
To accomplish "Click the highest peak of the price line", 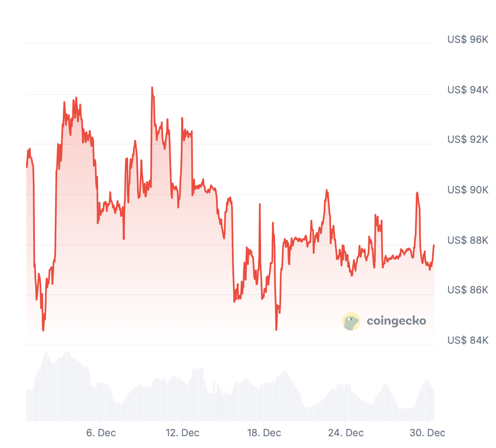I will click(x=152, y=88).
